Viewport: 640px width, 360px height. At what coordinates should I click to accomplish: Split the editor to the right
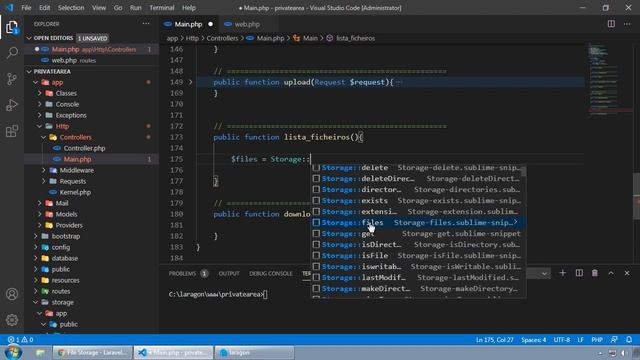611,24
